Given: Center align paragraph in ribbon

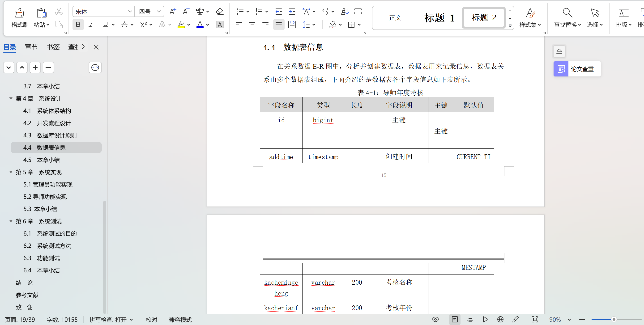Looking at the screenshot, I should (x=252, y=25).
